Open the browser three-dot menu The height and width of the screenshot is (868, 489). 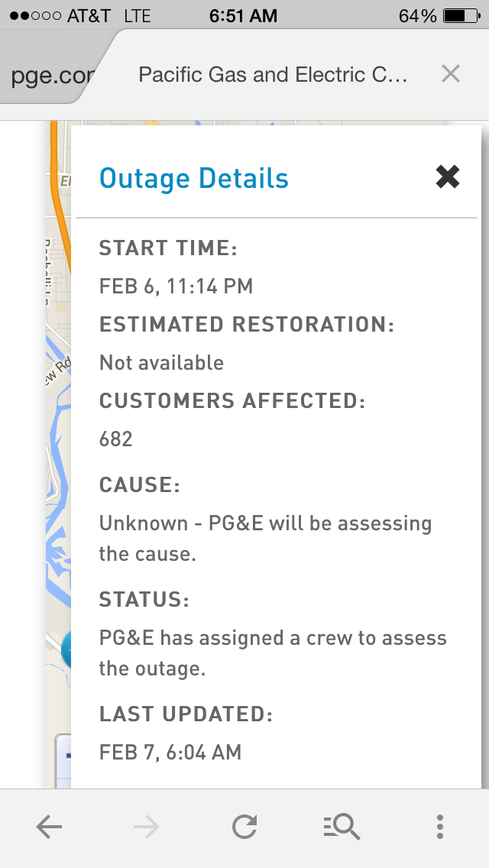click(439, 827)
